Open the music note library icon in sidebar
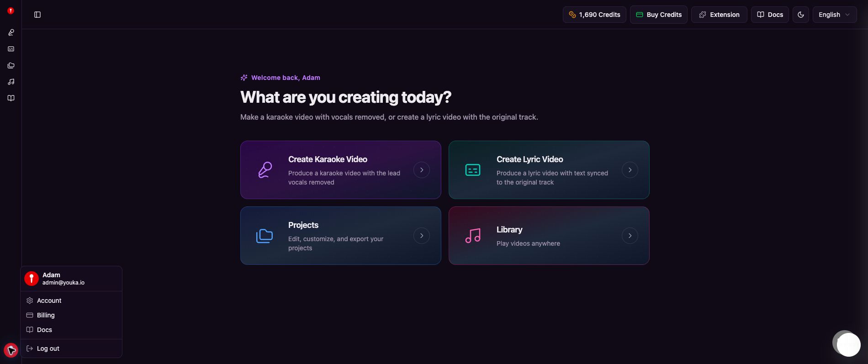 click(11, 82)
